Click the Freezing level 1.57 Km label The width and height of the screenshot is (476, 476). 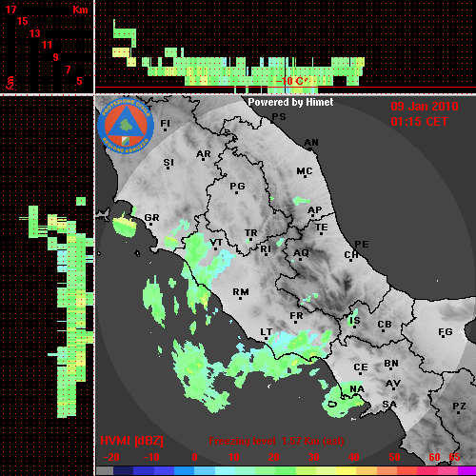[276, 441]
